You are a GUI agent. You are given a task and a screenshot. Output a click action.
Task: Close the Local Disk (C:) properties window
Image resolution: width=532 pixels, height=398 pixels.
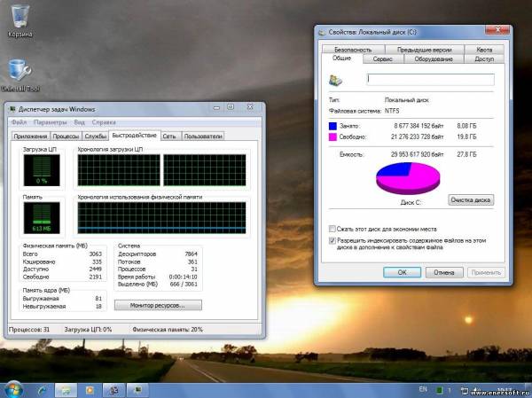(497, 30)
